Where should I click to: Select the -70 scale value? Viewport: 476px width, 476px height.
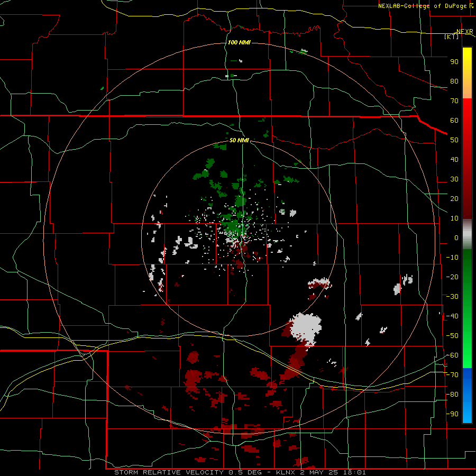pos(452,375)
